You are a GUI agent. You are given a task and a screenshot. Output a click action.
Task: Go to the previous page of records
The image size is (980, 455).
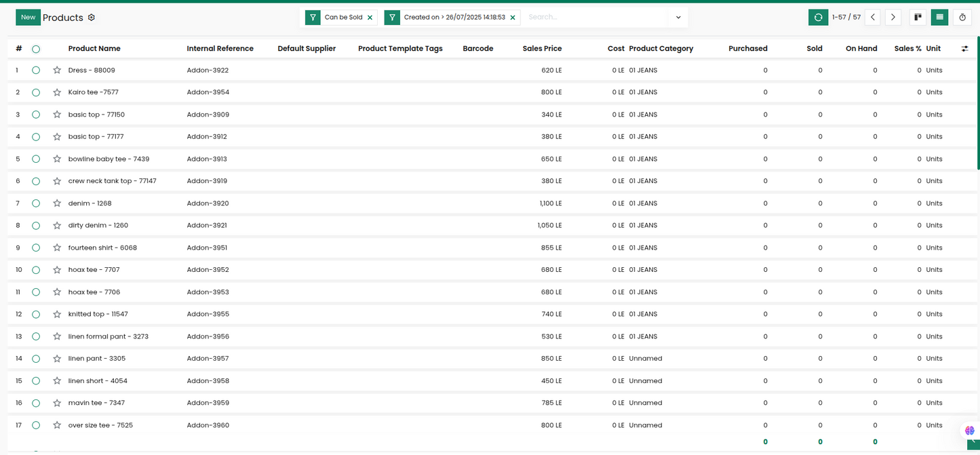(x=873, y=18)
